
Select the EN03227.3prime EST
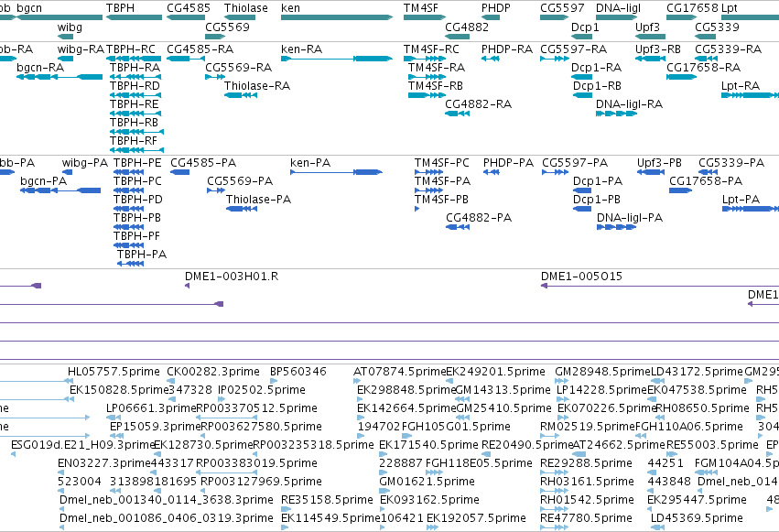[x=60, y=472]
